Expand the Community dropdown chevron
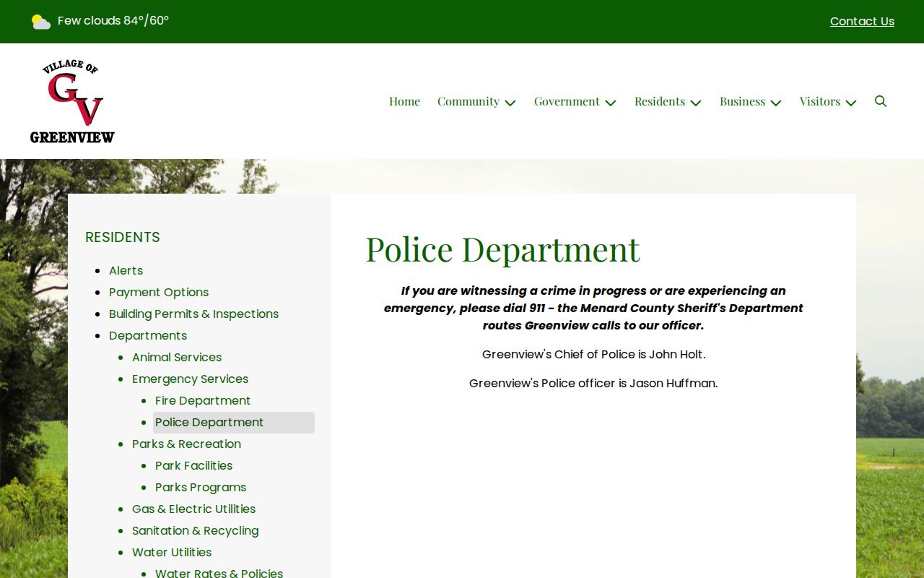Viewport: 924px width, 578px height. point(510,103)
